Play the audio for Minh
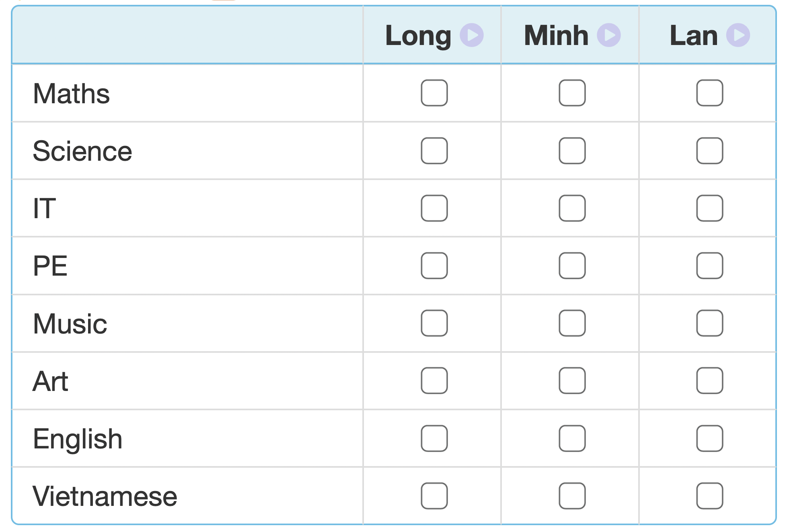 point(608,35)
